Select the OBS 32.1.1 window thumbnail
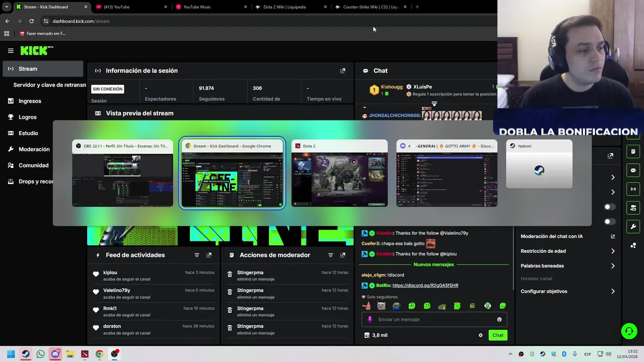 pyautogui.click(x=122, y=173)
